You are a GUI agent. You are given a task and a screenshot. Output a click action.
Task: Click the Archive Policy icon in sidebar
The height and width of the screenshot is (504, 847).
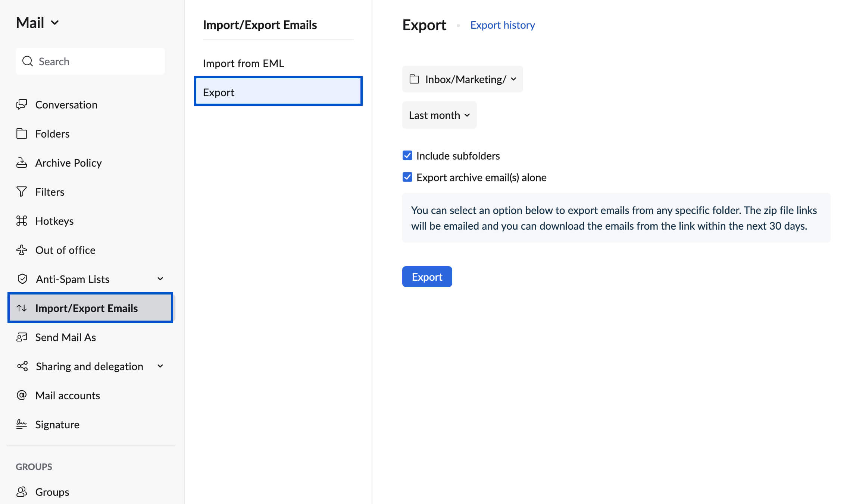point(21,162)
